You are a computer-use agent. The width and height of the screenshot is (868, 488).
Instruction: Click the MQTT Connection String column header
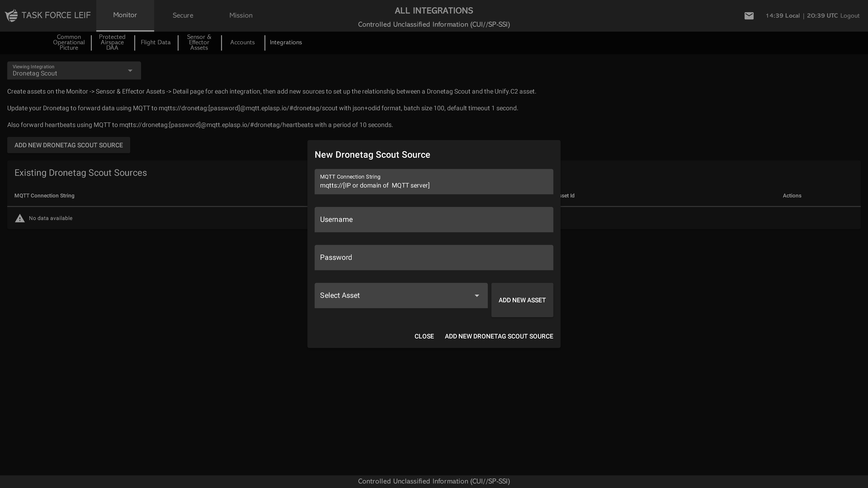[45, 196]
